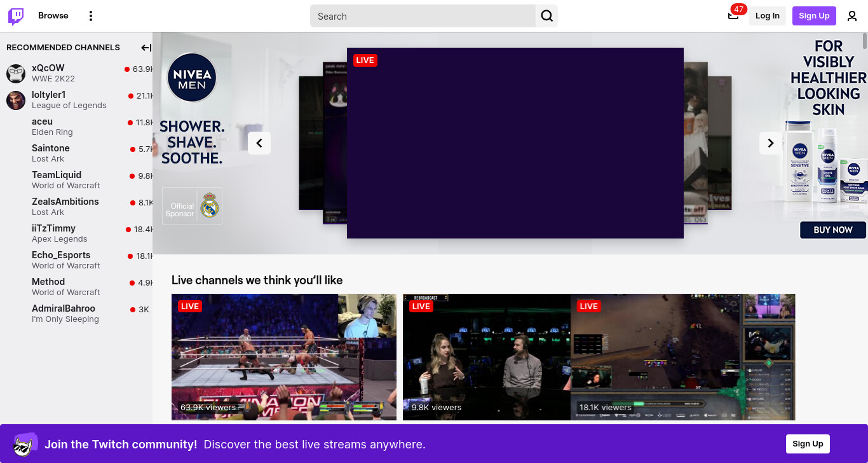Open iiTzTimmy Apex Legends channel
Viewport: 868px width, 463px height.
(x=76, y=233)
